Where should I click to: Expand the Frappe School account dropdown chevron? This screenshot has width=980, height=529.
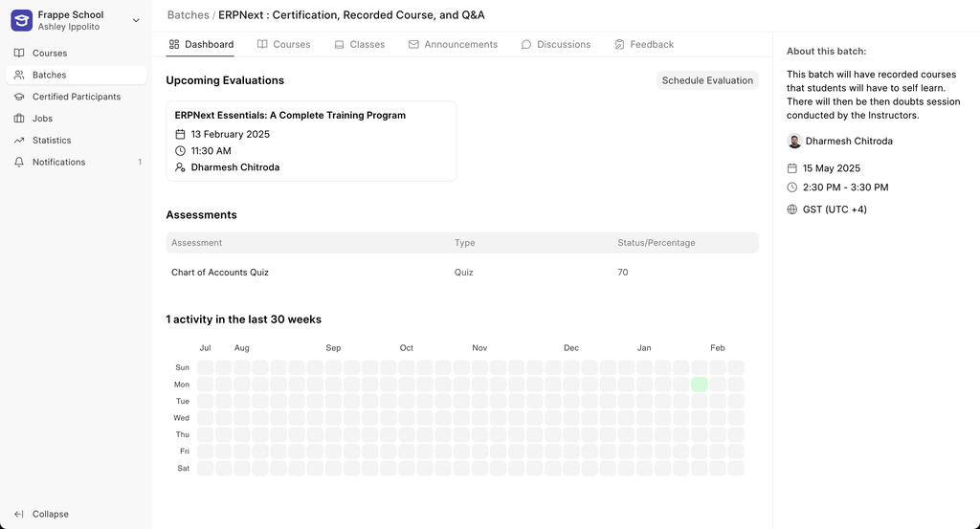(x=136, y=21)
